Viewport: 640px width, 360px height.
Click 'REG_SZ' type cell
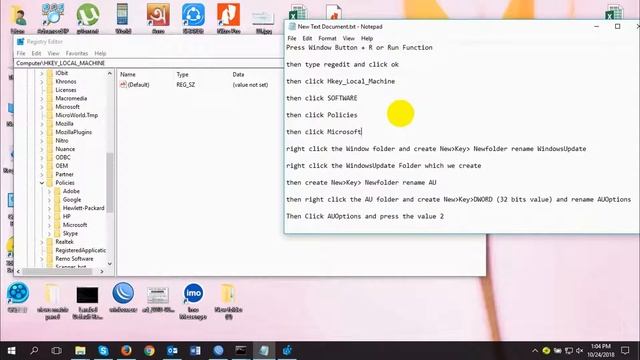(186, 85)
